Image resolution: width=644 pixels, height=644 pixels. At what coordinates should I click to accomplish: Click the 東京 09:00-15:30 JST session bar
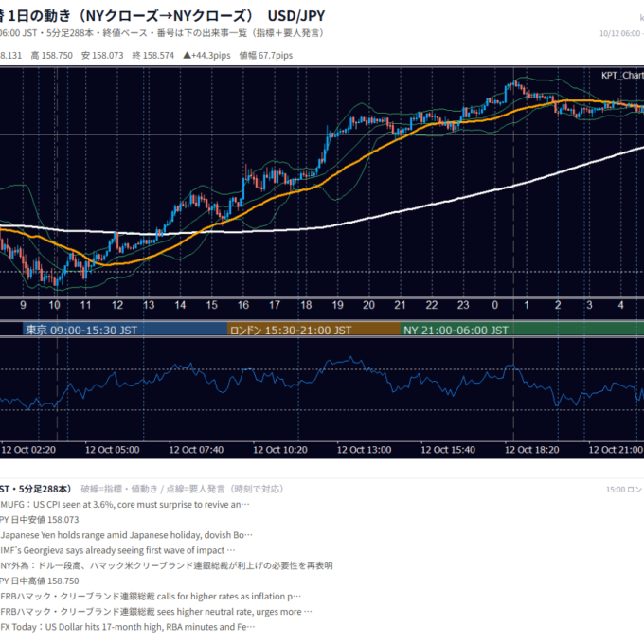coord(125,330)
